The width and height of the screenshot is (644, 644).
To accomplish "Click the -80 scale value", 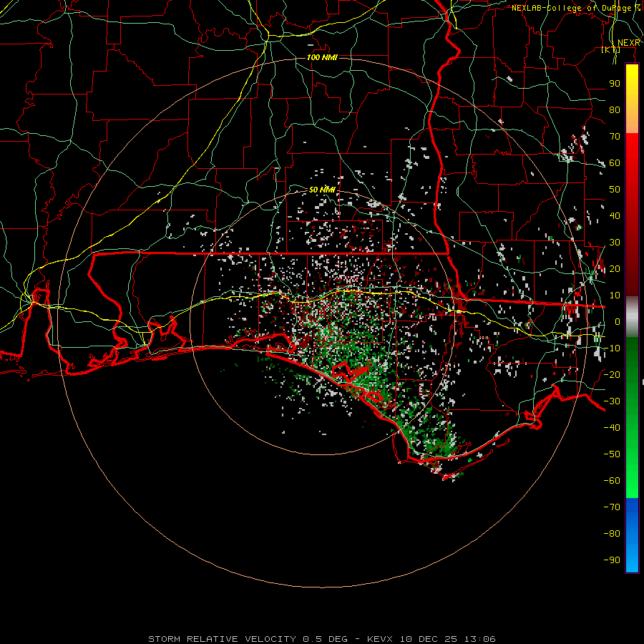I will (x=612, y=534).
